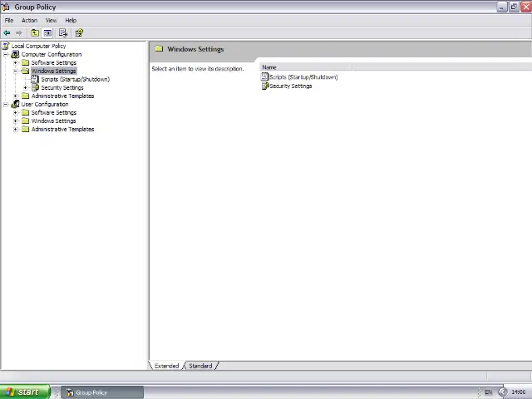The image size is (532, 399).
Task: Minimize the Group Policy window
Action: 502,7
